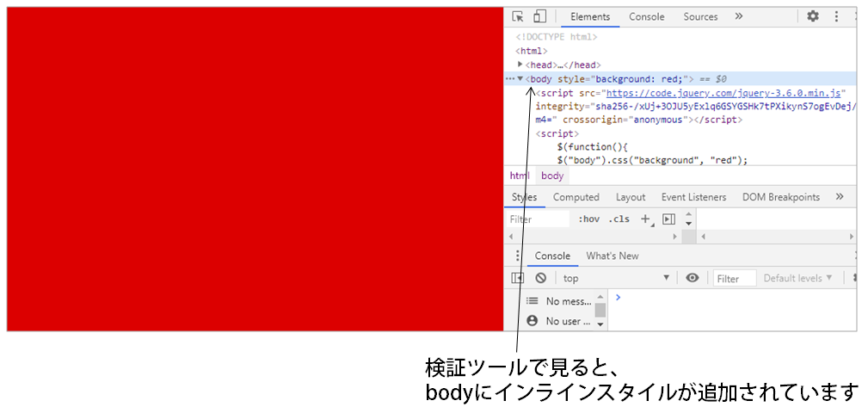The height and width of the screenshot is (407, 868).
Task: Open the DOM Breakpoints tab
Action: [x=780, y=197]
